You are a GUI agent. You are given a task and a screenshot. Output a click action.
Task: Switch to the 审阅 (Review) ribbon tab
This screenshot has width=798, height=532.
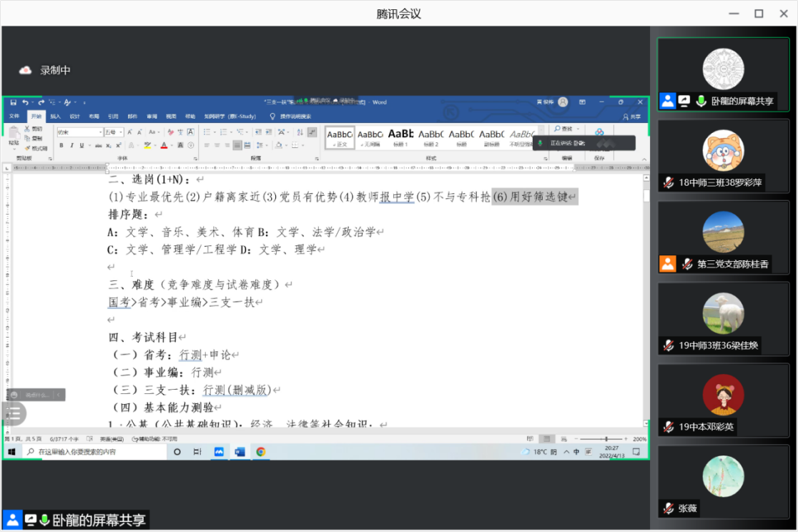point(152,116)
